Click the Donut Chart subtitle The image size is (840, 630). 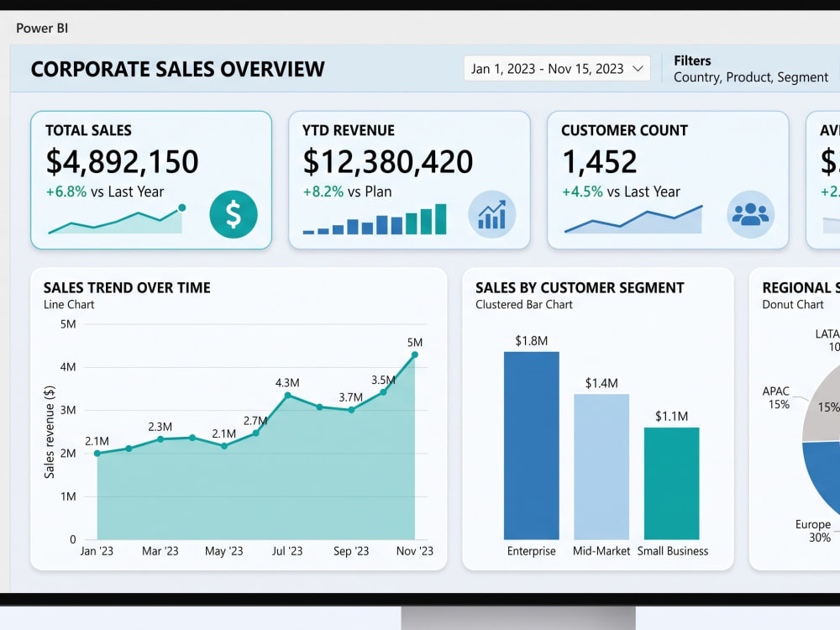tap(793, 305)
